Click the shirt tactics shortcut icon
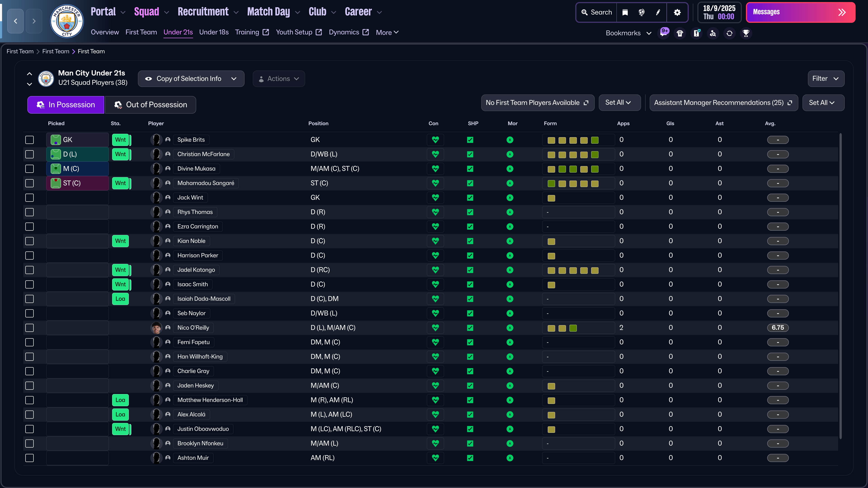 pos(680,33)
